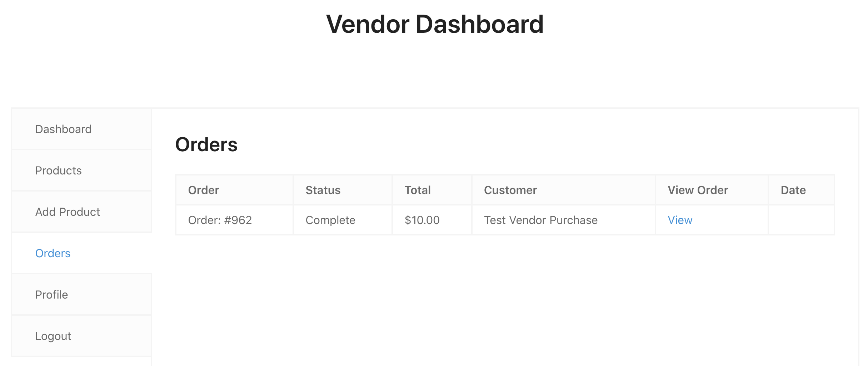This screenshot has width=868, height=366.
Task: Click the Test Vendor Purchase customer cell
Action: (x=541, y=220)
